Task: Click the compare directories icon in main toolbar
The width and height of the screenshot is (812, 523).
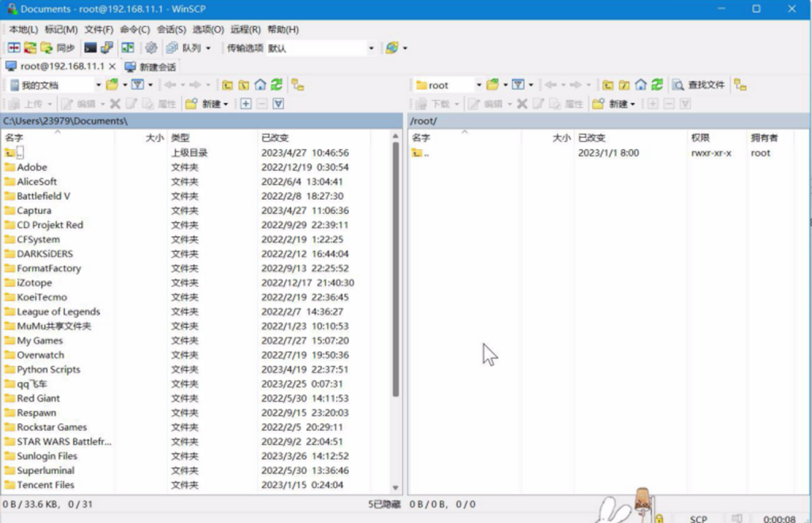Action: click(13, 48)
